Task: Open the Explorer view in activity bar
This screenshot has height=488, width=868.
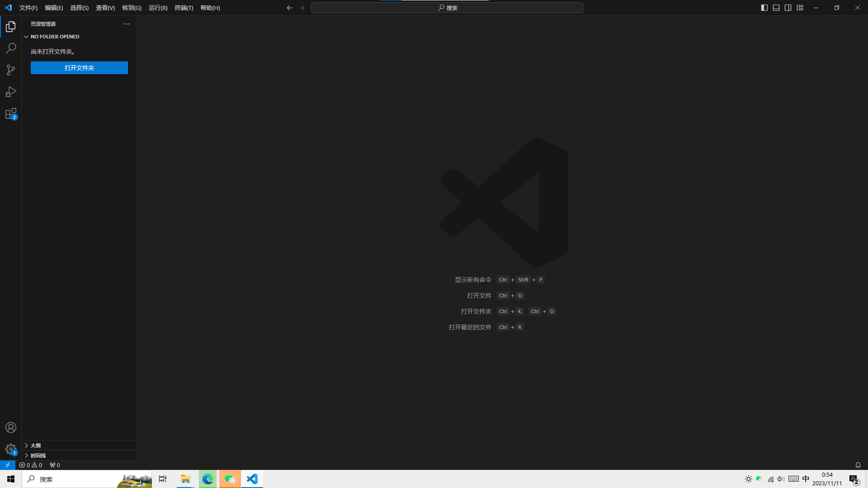Action: coord(11,27)
